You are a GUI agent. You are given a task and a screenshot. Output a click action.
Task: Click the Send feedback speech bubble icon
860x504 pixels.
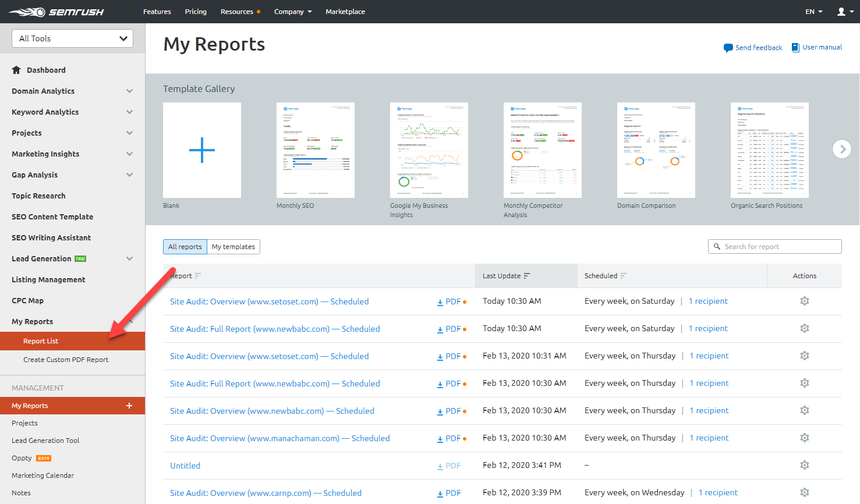tap(728, 47)
